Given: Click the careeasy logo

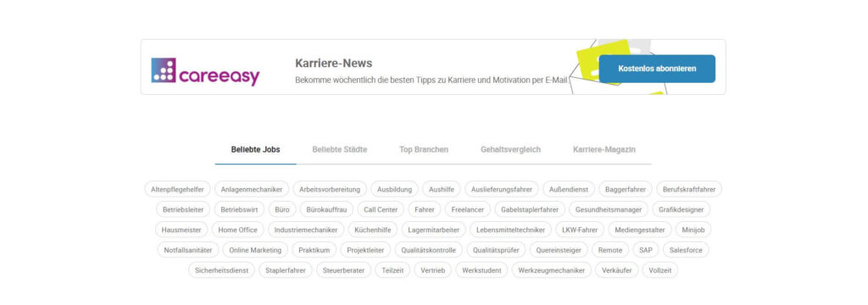Looking at the screenshot, I should tap(205, 71).
